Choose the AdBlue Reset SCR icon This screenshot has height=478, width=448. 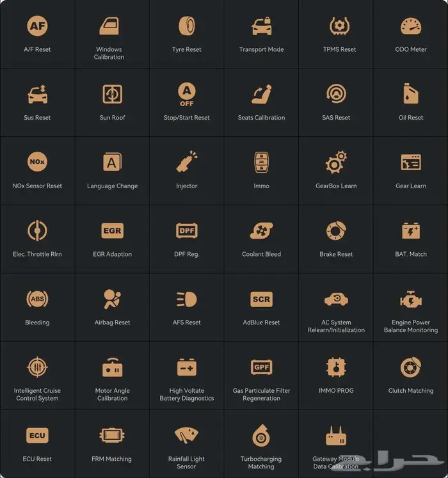pos(261,299)
